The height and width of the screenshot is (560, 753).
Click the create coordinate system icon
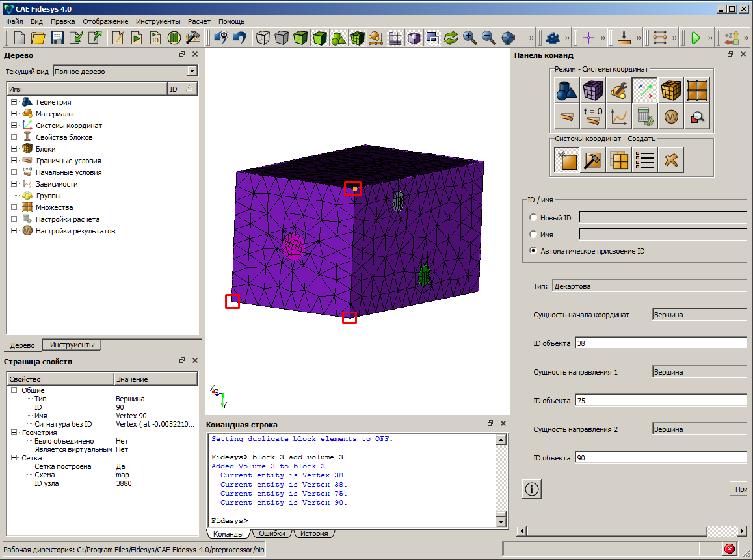tap(566, 159)
